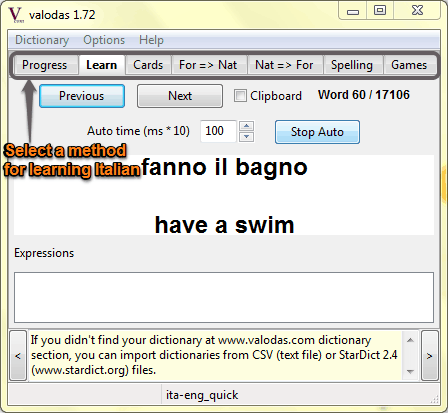
Task: Click the tip box scroll up arrow
Action: (410, 340)
